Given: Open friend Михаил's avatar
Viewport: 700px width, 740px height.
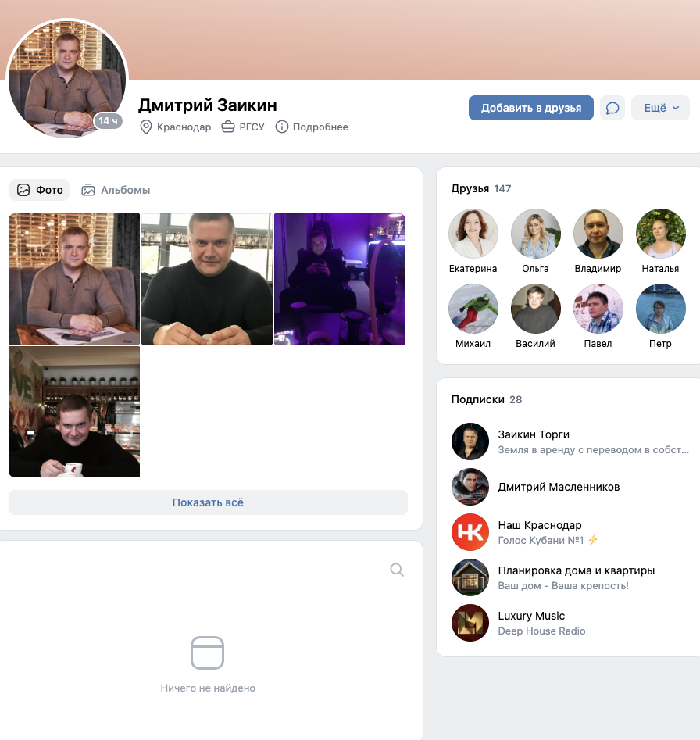Looking at the screenshot, I should [473, 309].
